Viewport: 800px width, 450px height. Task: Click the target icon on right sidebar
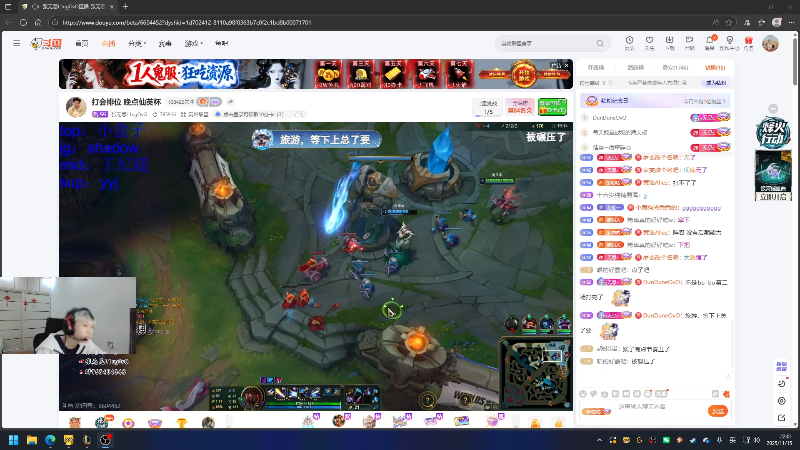click(x=782, y=401)
